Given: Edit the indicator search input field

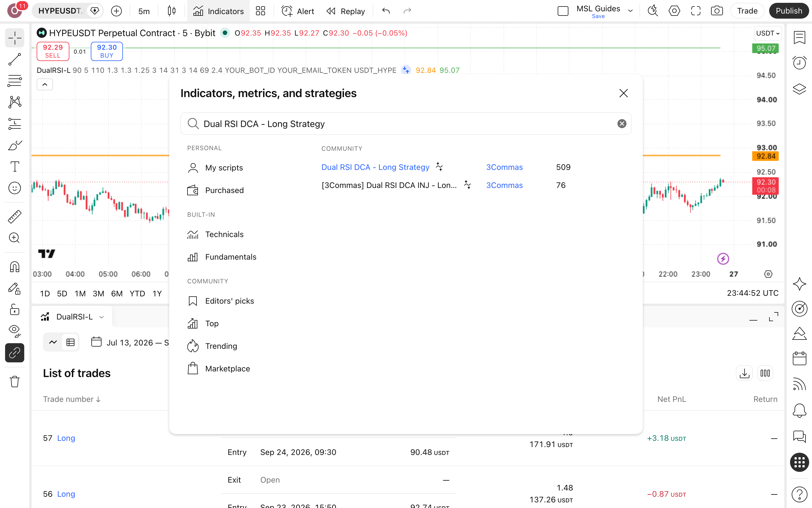Looking at the screenshot, I should click(x=406, y=124).
